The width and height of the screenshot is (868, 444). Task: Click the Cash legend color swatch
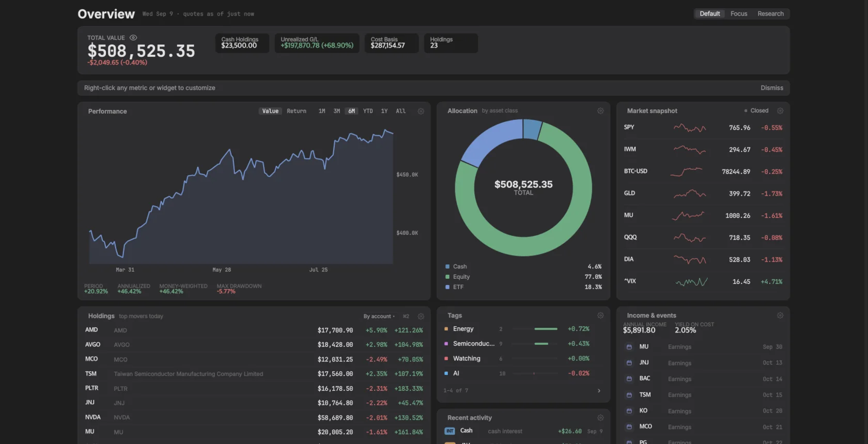pyautogui.click(x=447, y=267)
